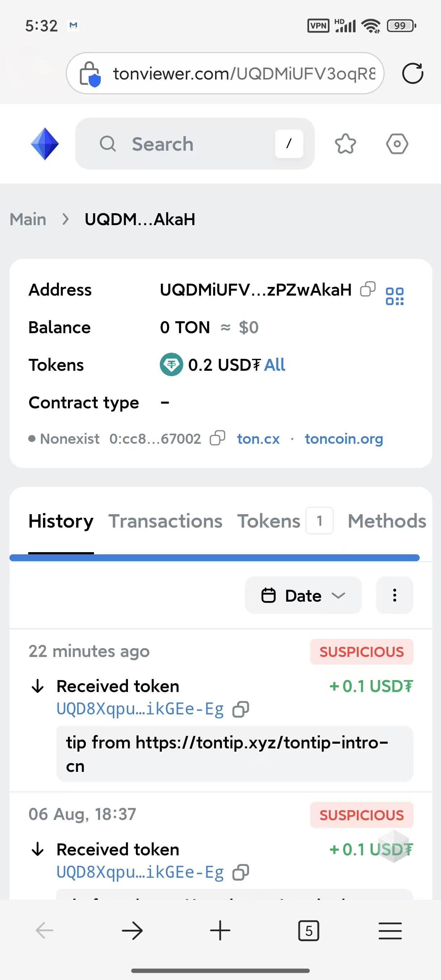Copy the raw 0:cc8...67002 address
This screenshot has width=441, height=980.
pyautogui.click(x=218, y=438)
